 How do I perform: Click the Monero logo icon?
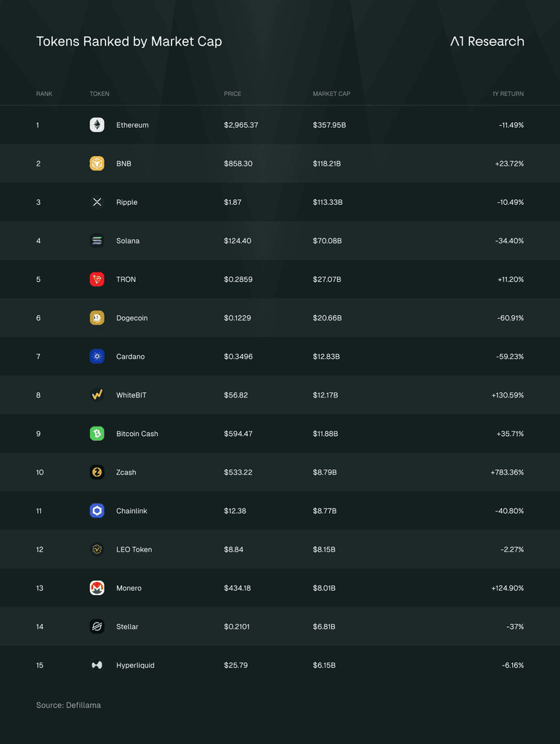click(97, 588)
